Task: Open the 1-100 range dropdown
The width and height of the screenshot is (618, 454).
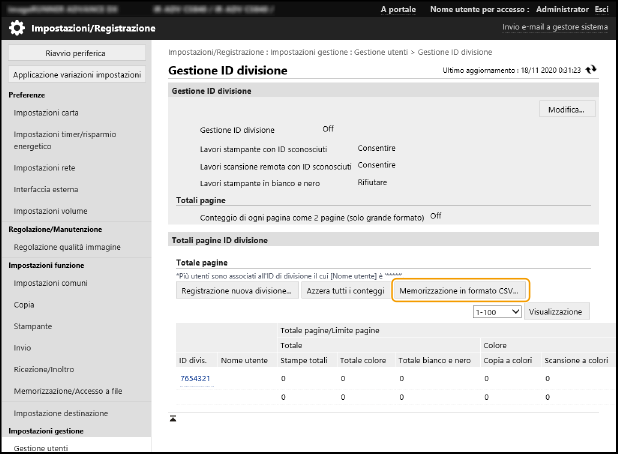Action: pyautogui.click(x=496, y=312)
